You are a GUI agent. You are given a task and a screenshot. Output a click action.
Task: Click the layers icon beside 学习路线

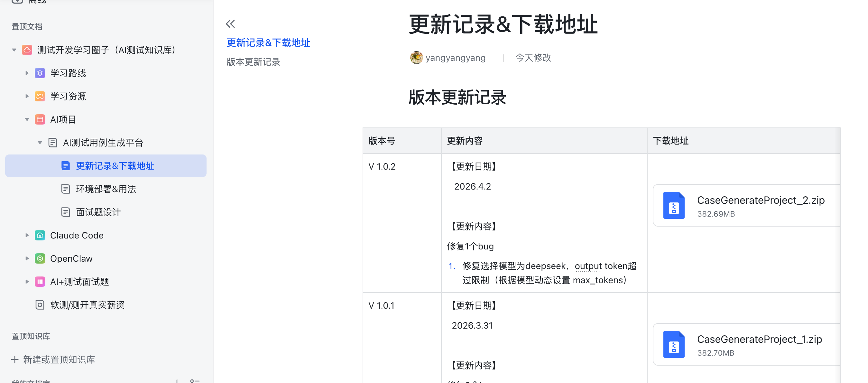40,73
